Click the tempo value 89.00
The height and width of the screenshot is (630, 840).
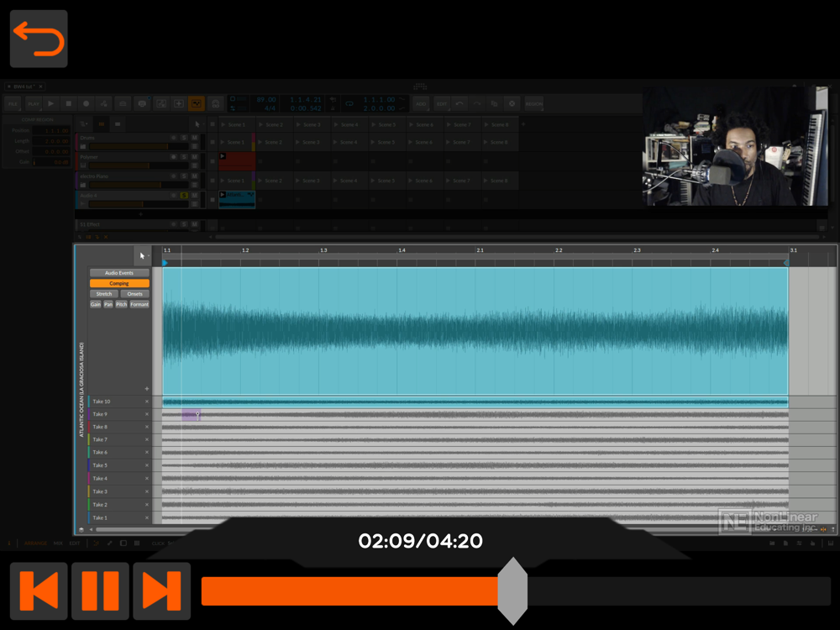click(266, 100)
